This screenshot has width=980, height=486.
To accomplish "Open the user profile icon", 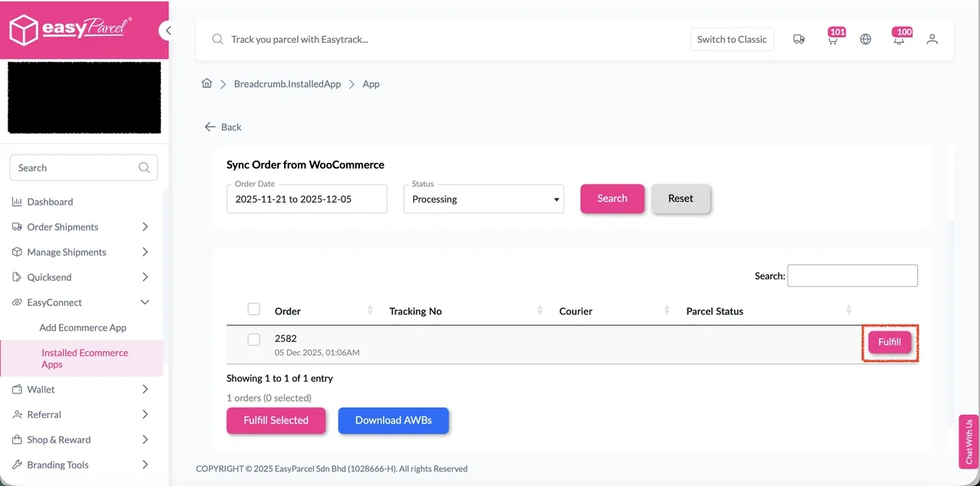I will 932,38.
